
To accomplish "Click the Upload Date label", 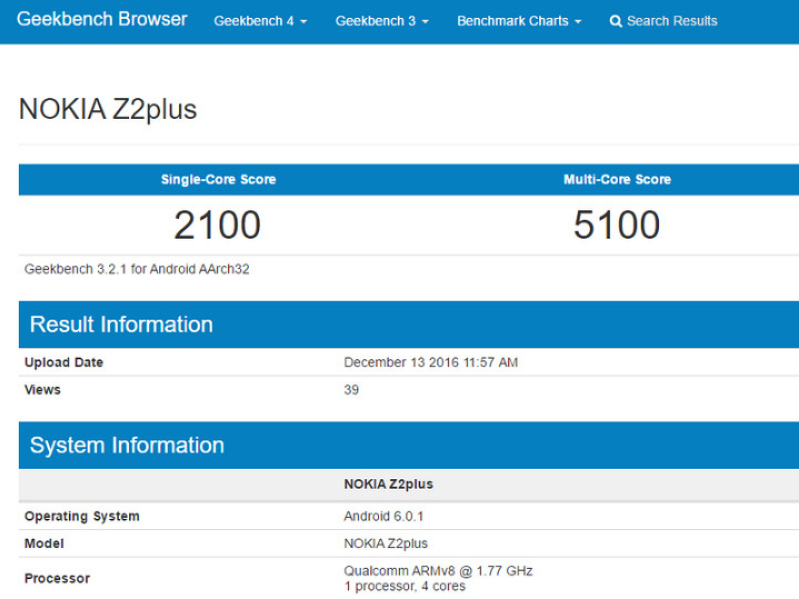I will pyautogui.click(x=64, y=362).
